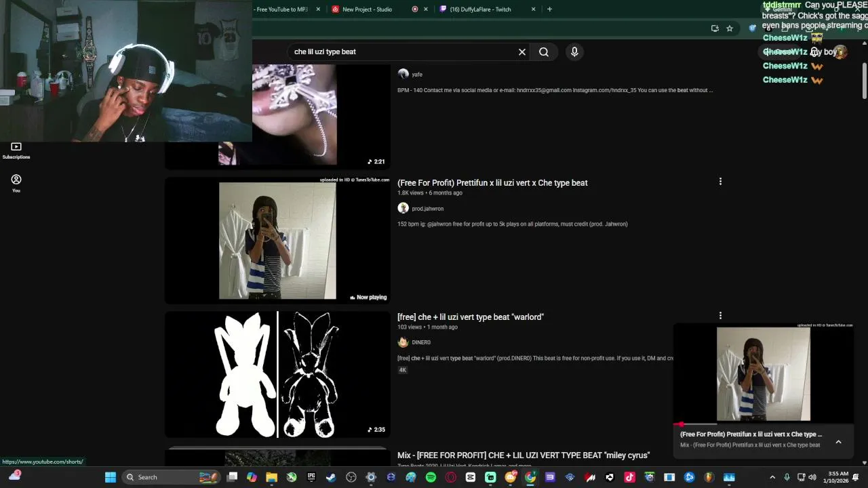The image size is (868, 488).
Task: Open the warlord type beat title
Action: click(471, 317)
